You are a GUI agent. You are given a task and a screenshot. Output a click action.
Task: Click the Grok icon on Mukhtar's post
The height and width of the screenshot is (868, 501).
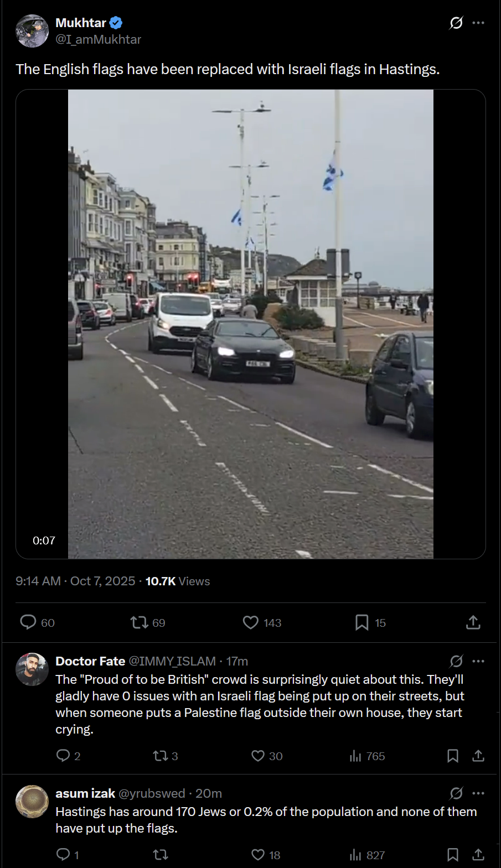pos(456,23)
